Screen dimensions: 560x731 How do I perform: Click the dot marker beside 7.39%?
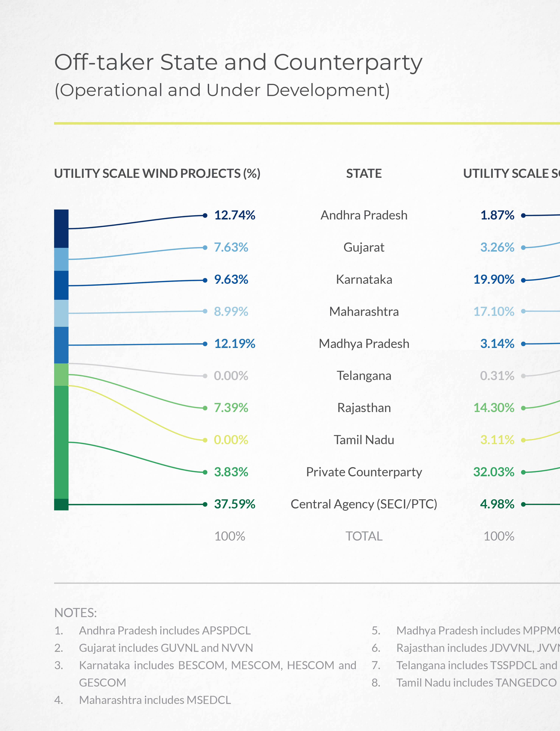click(x=205, y=408)
